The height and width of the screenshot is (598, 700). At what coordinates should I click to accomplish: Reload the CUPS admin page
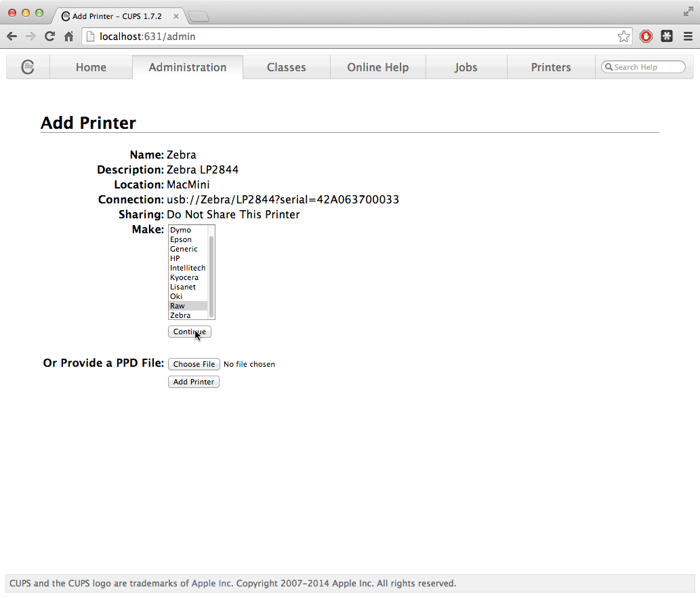click(x=49, y=37)
